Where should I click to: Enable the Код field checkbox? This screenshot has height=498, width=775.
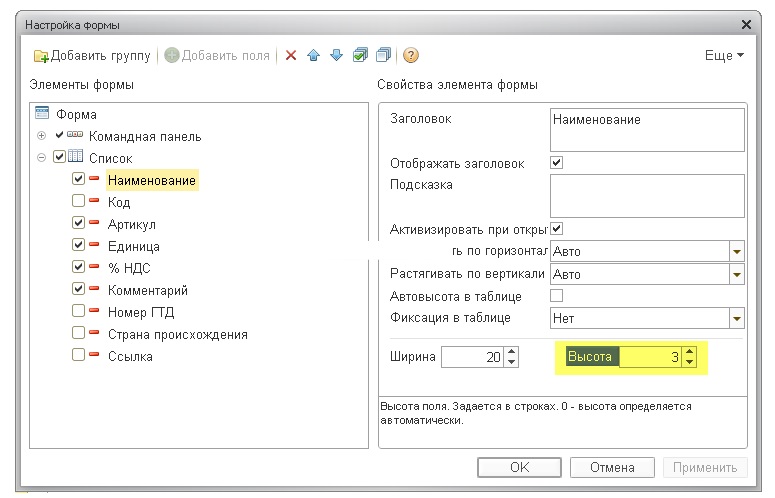click(x=79, y=200)
